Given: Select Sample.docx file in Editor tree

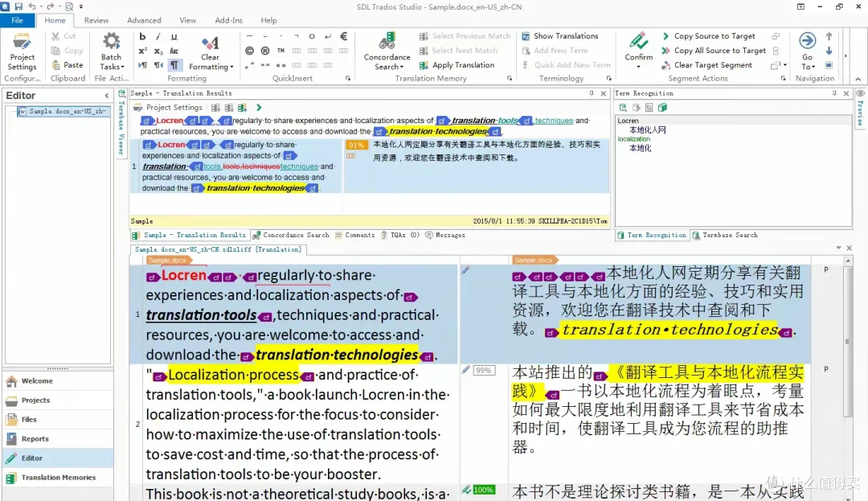Looking at the screenshot, I should tap(62, 111).
